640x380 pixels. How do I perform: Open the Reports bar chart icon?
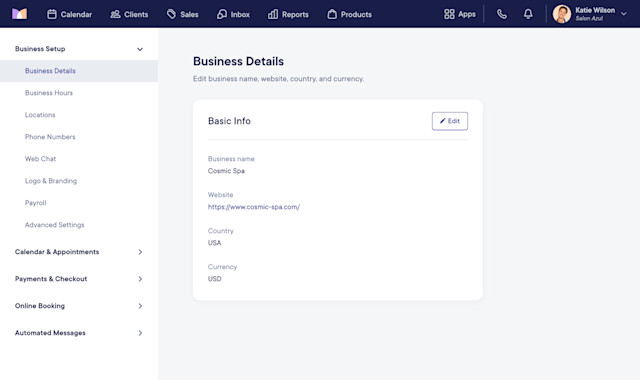click(x=273, y=14)
